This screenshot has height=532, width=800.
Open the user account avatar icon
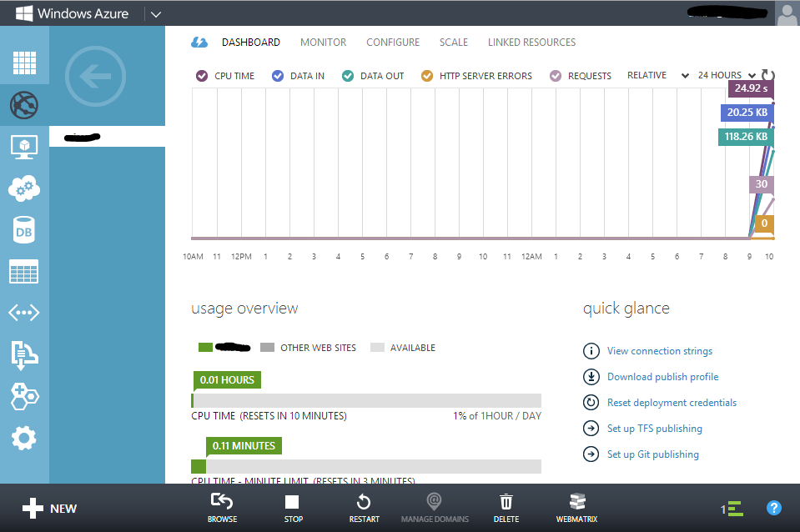(787, 13)
